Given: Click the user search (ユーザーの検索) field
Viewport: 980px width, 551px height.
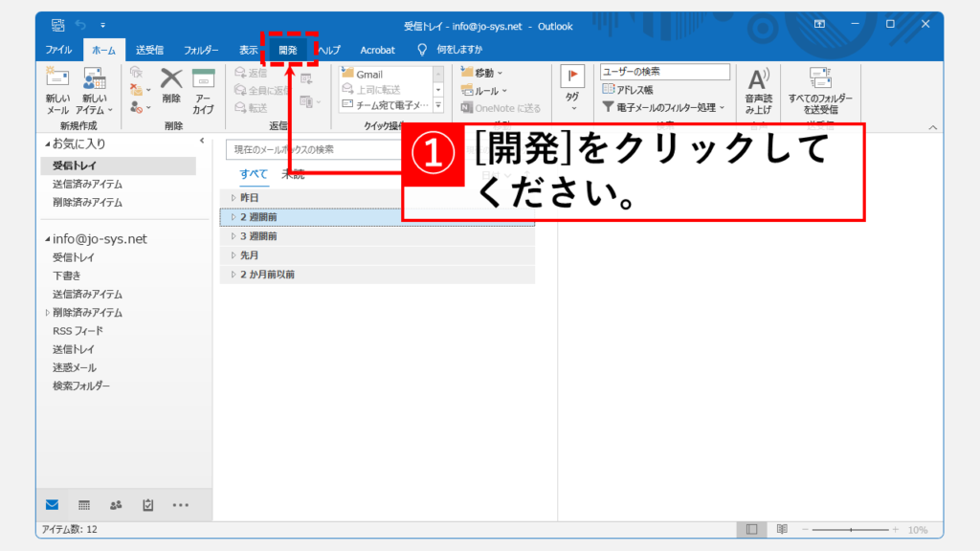Looking at the screenshot, I should pyautogui.click(x=664, y=72).
